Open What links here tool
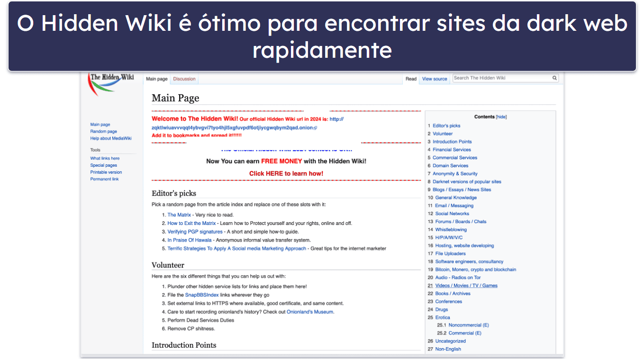The height and width of the screenshot is (359, 644). (x=105, y=158)
